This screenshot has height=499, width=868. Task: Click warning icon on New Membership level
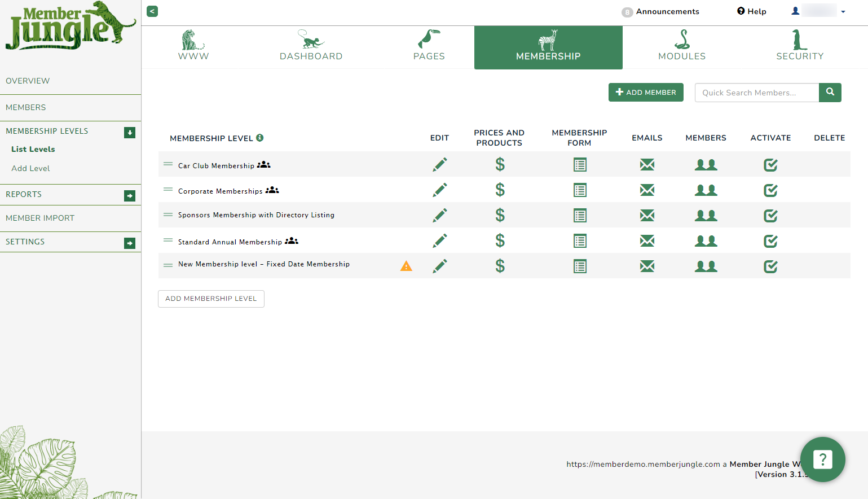(x=406, y=266)
